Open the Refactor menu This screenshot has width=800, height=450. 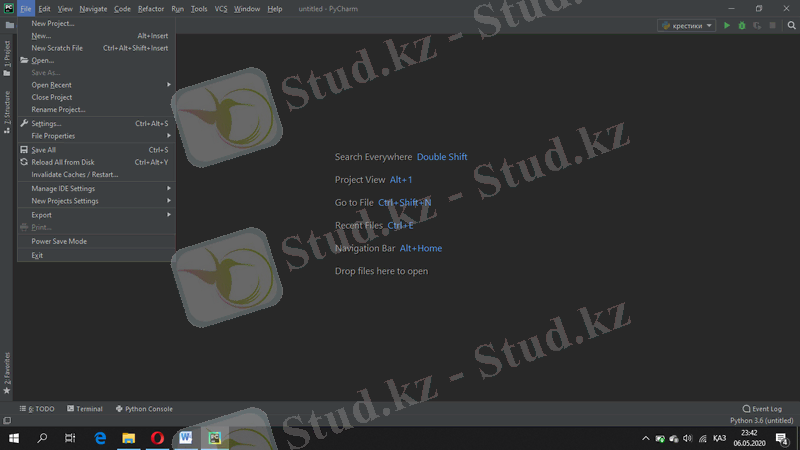151,9
